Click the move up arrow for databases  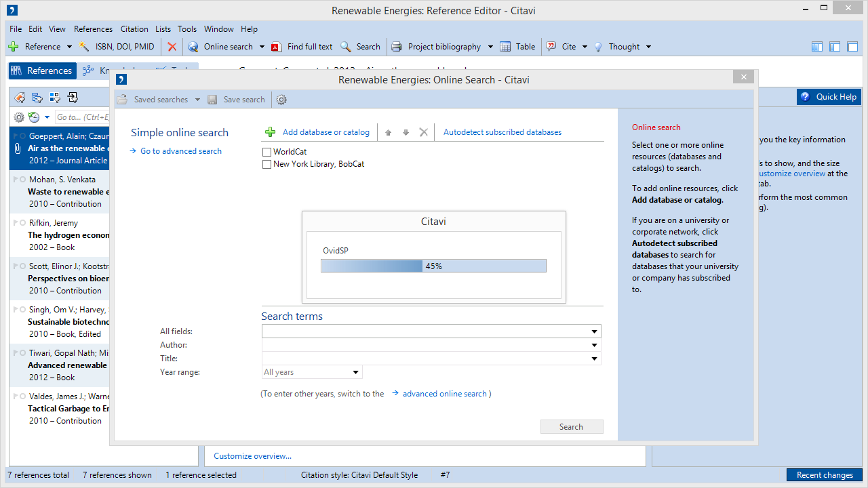coord(389,132)
